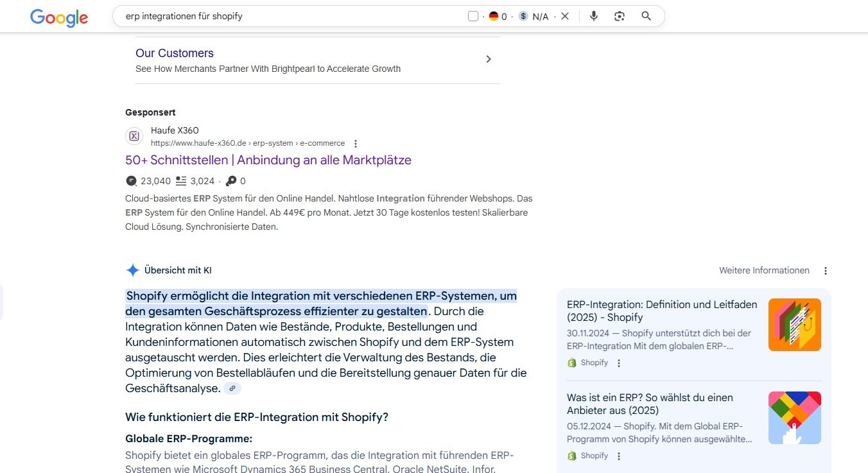Click the key icon showing 0

click(x=231, y=181)
